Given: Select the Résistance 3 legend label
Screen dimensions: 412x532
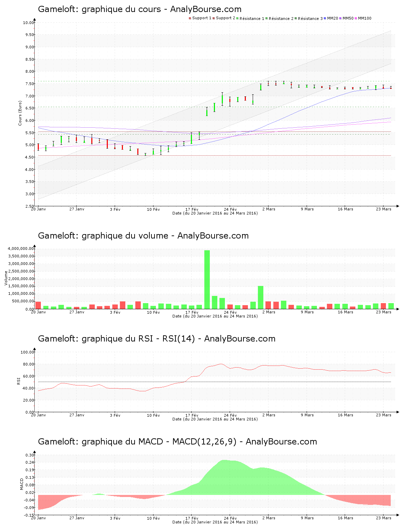Looking at the screenshot, I should pyautogui.click(x=310, y=19).
